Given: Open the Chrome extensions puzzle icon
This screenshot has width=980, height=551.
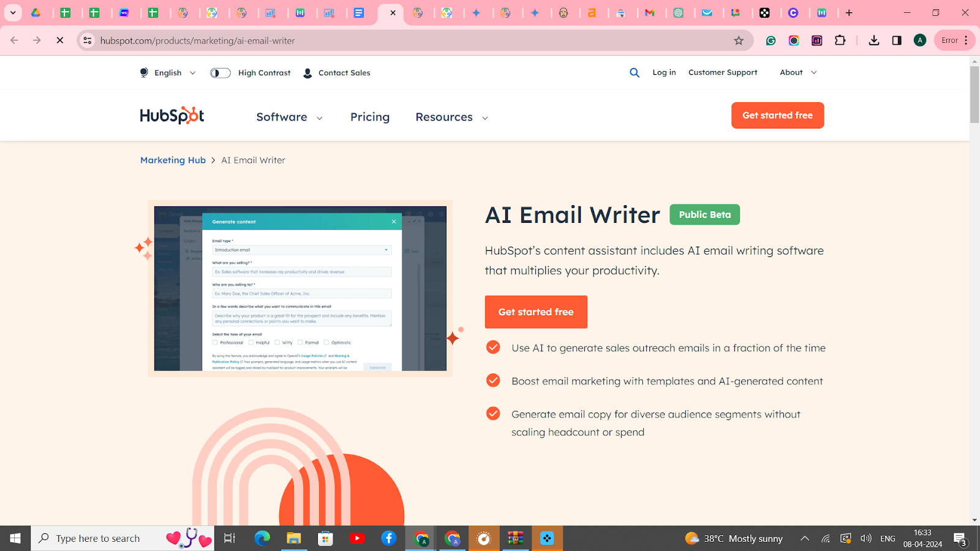Looking at the screenshot, I should click(840, 40).
